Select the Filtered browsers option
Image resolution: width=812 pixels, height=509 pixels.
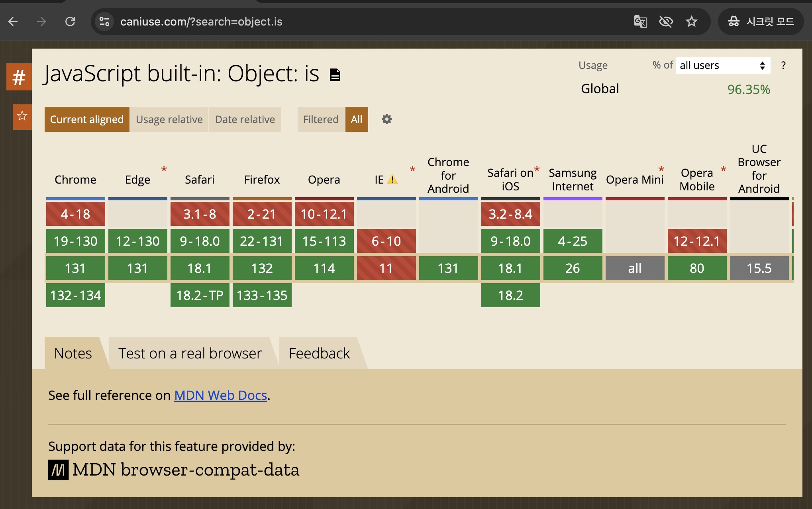(x=321, y=119)
